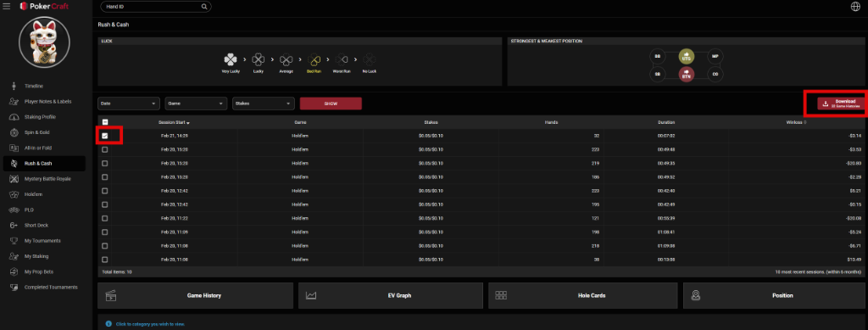Click the Hand ID search field
Viewport: 868px width, 330px height.
coord(156,7)
